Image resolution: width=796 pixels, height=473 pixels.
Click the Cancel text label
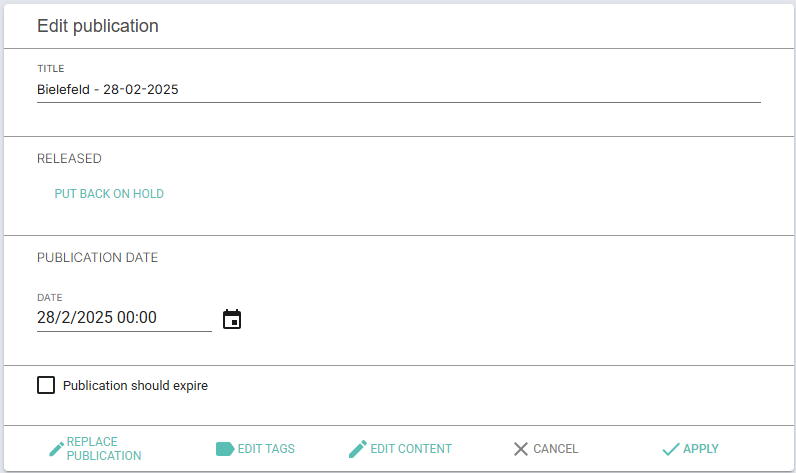[555, 449]
